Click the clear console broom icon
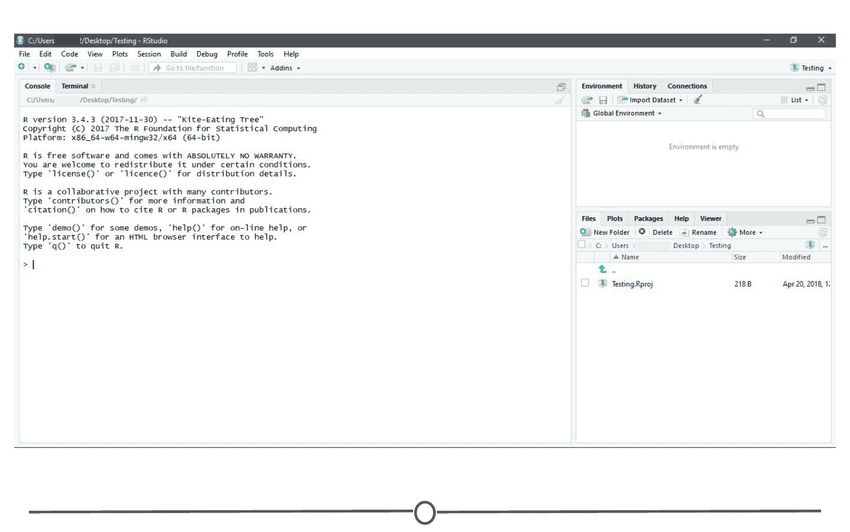Image resolution: width=850 pixels, height=532 pixels. [x=560, y=100]
